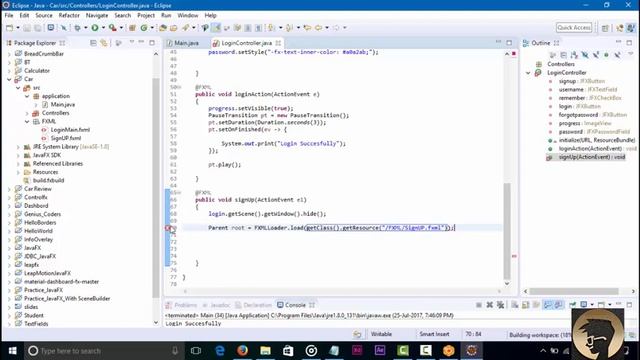Toggle Show Console When Output Changes

click(547, 305)
